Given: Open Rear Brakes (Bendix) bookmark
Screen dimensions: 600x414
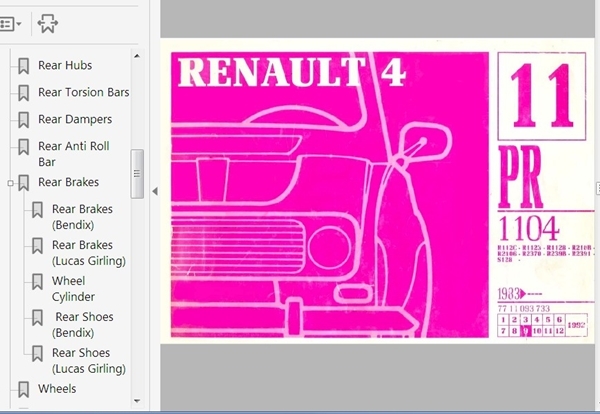Looking at the screenshot, I should pyautogui.click(x=82, y=217).
